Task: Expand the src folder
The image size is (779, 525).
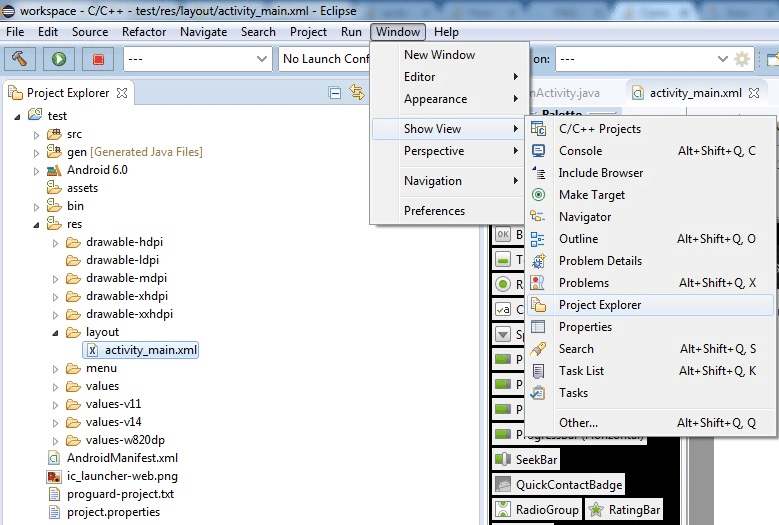Action: (x=36, y=135)
